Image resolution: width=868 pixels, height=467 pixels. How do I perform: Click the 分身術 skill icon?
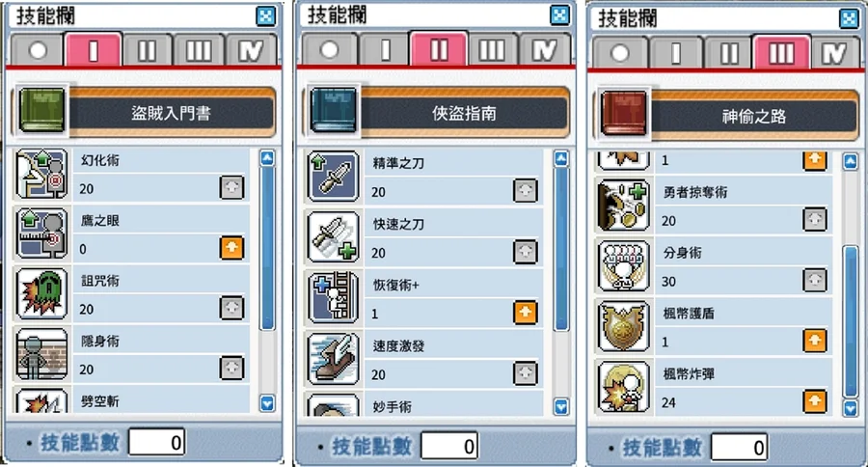tap(623, 266)
